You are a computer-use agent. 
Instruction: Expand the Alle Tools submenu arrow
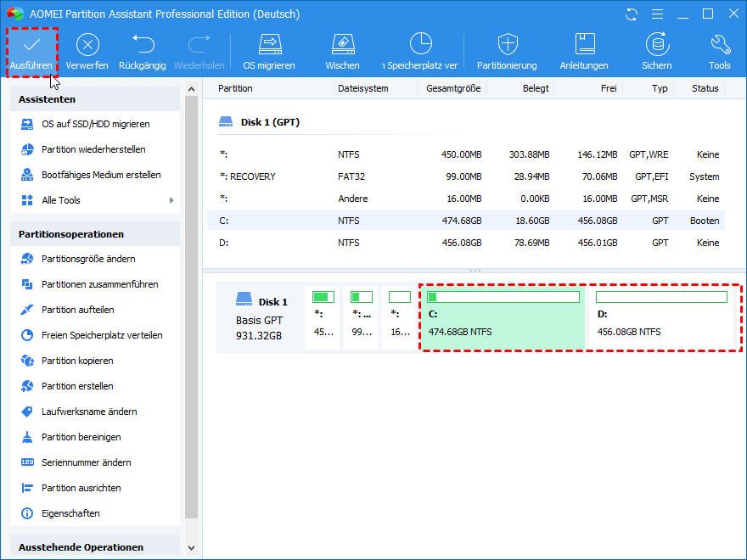(x=171, y=200)
